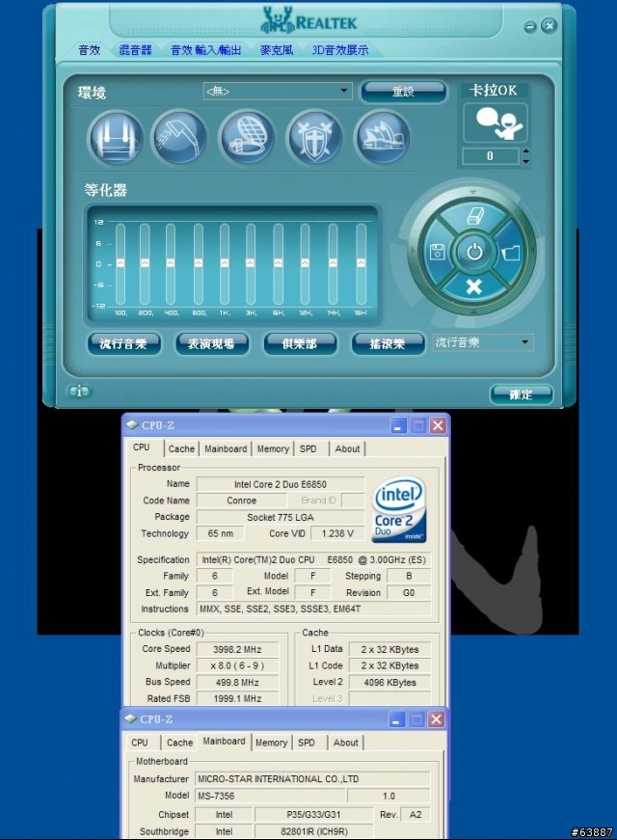The height and width of the screenshot is (840, 617).
Task: Apply the 搖滾樂 preset button
Action: point(388,343)
